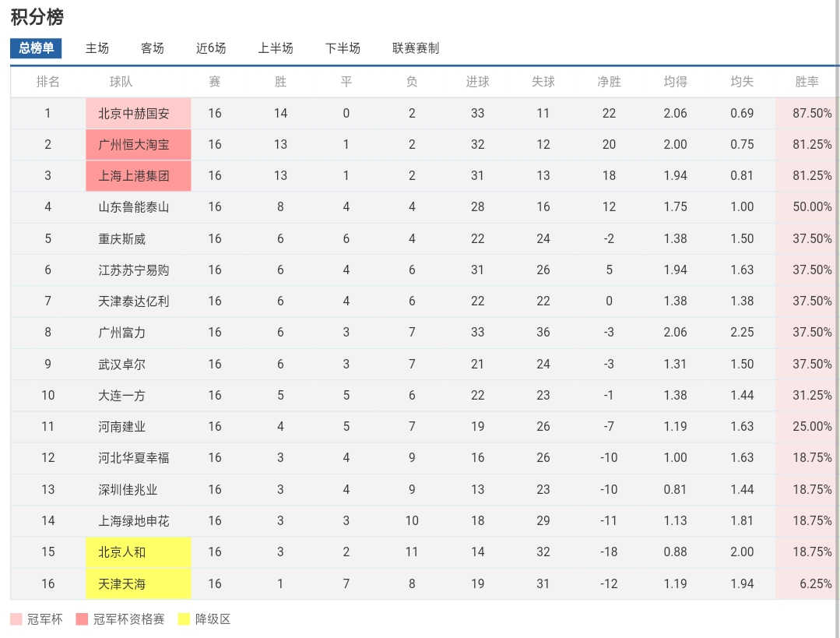
Task: Select team 北京人和
Action: [121, 552]
